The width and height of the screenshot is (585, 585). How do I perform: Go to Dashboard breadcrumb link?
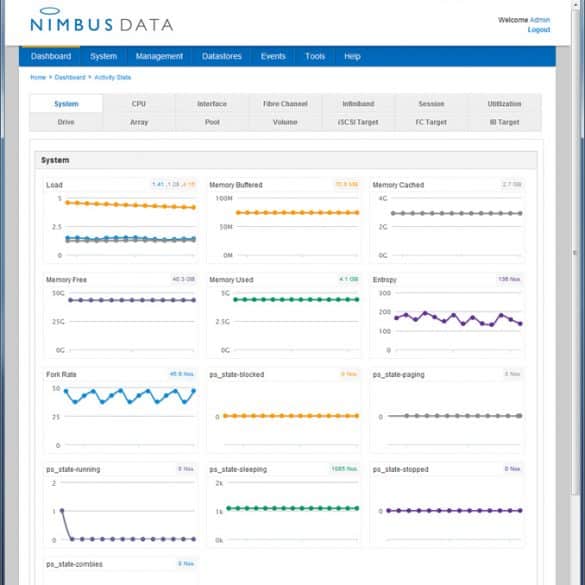click(x=70, y=77)
